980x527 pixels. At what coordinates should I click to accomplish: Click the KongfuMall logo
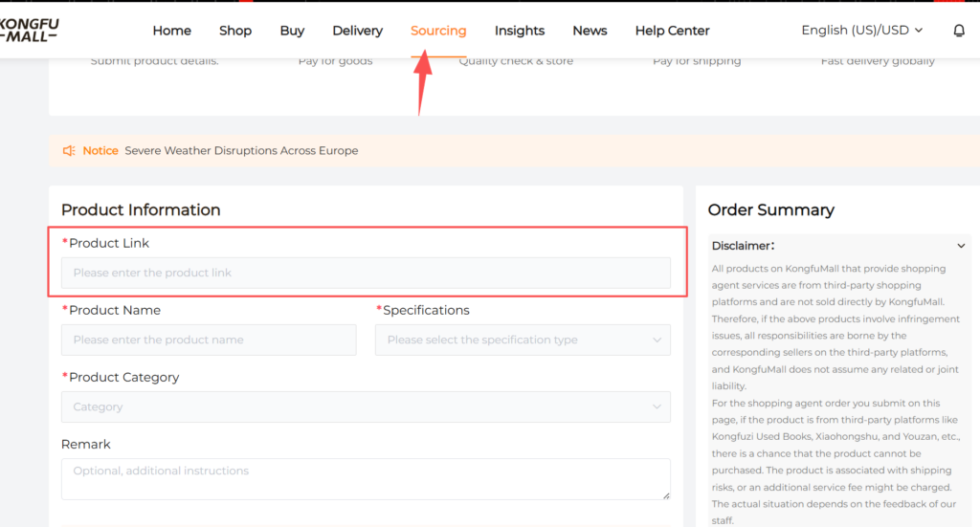[29, 30]
